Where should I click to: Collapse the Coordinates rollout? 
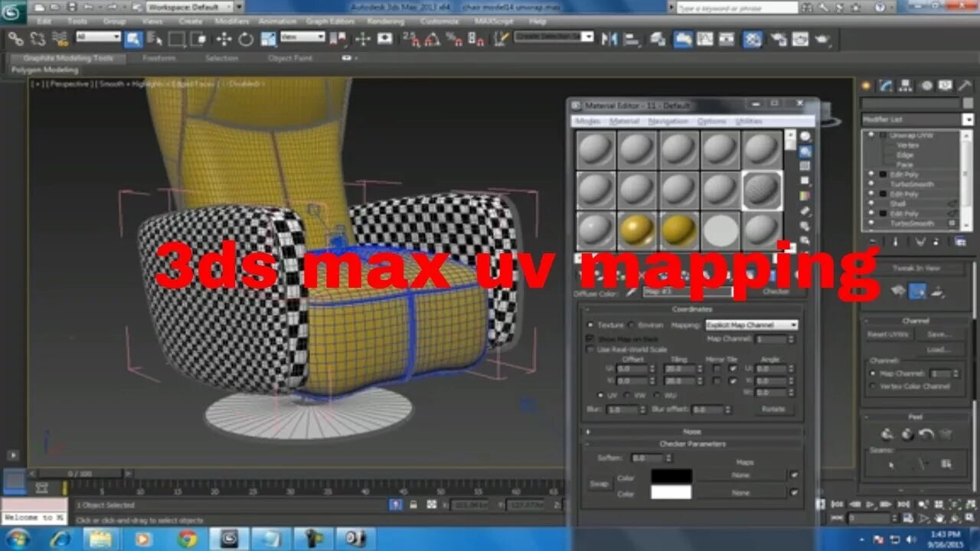coord(692,310)
